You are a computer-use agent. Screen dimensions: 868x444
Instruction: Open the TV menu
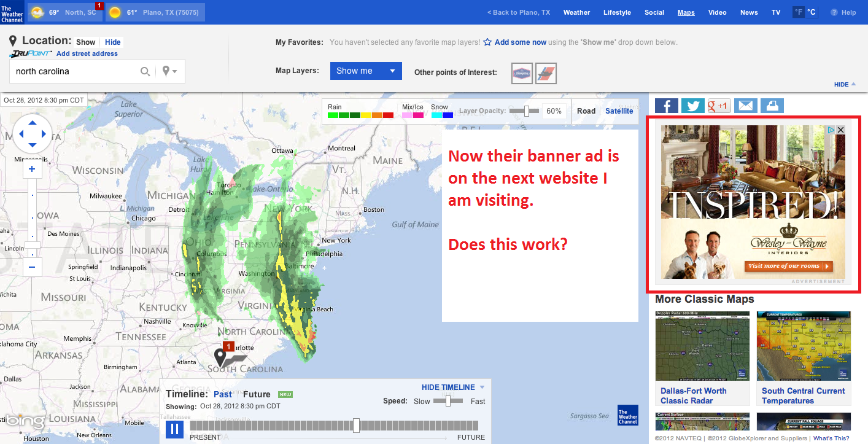click(x=776, y=12)
